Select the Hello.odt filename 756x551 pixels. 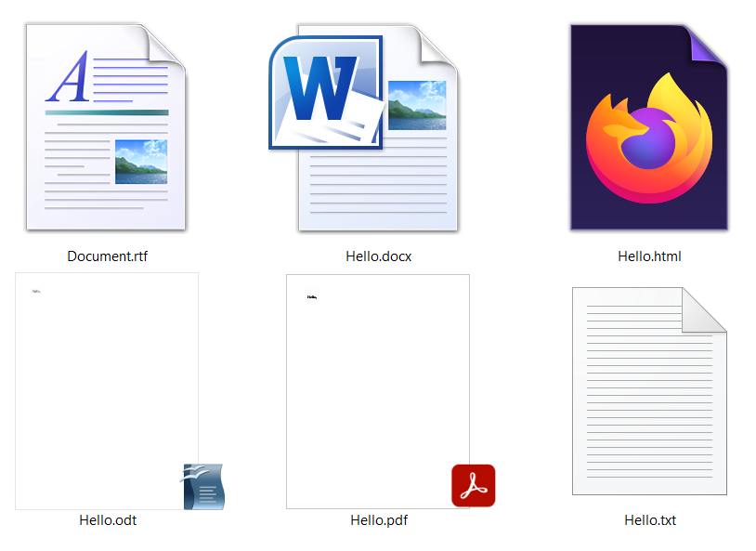[106, 520]
